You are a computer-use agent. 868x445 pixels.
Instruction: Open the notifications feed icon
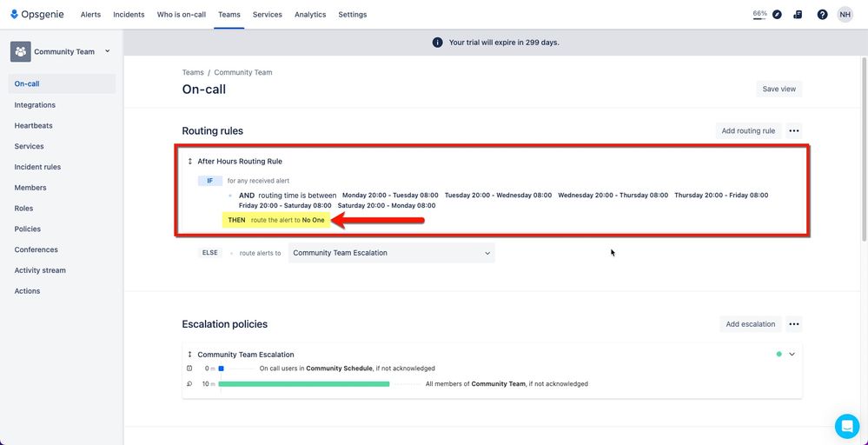click(798, 15)
